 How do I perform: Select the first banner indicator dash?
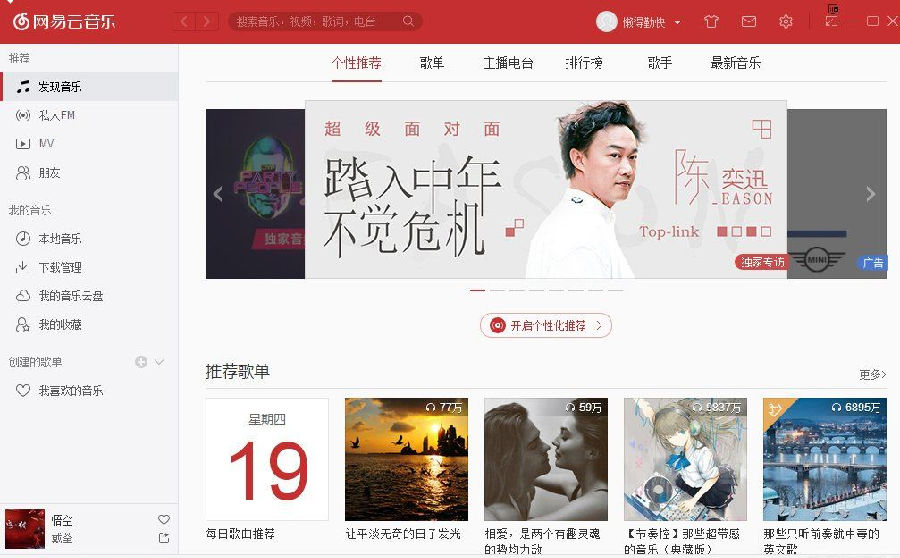click(x=477, y=290)
